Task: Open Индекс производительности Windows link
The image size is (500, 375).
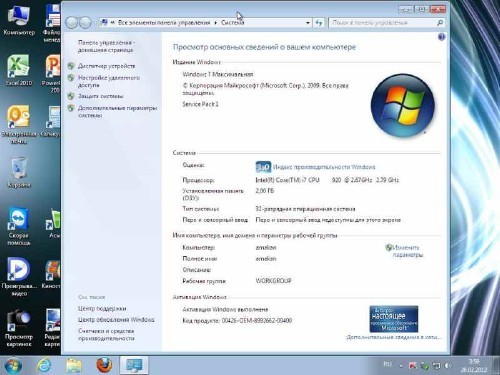Action: click(x=324, y=167)
